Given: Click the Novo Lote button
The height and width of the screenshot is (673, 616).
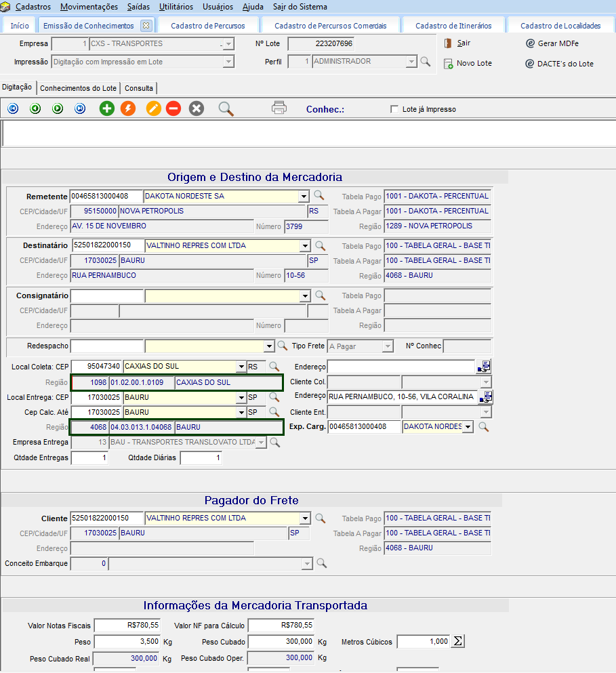Looking at the screenshot, I should pos(474,63).
